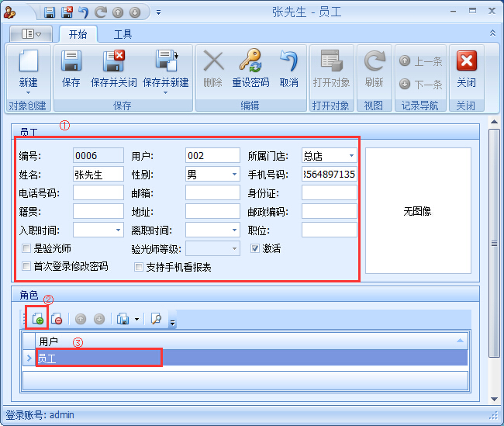Switch to the 工具 ribbon tab
Image resolution: width=504 pixels, height=426 pixels.
(x=123, y=34)
